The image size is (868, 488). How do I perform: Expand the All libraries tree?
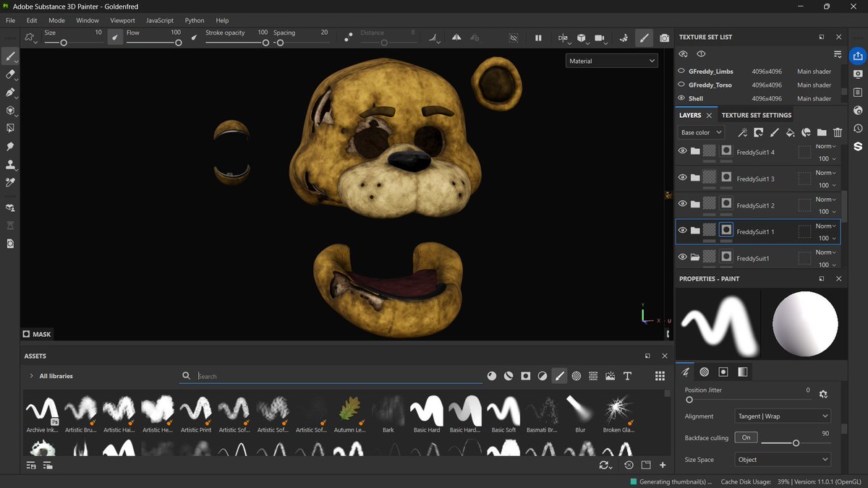(x=31, y=376)
